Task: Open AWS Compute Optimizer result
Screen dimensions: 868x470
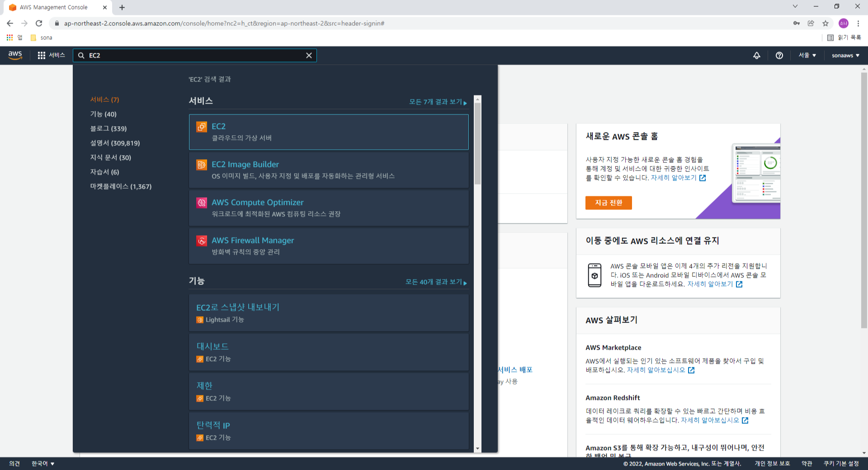Action: pyautogui.click(x=329, y=208)
